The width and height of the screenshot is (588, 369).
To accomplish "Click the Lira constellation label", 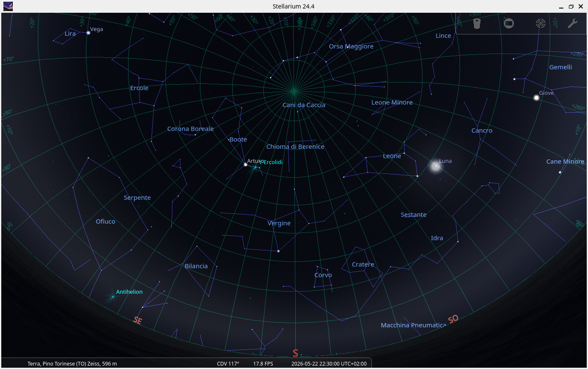I will click(x=70, y=34).
